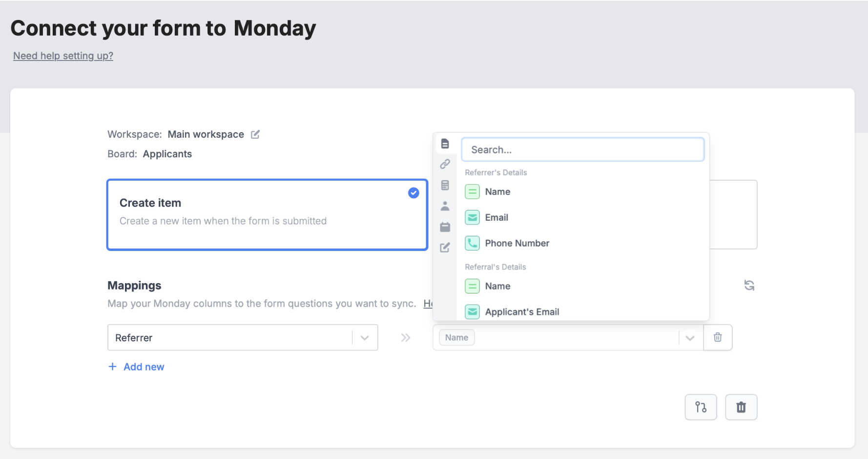Expand the Referrer question dropdown
The image size is (868, 459).
364,337
